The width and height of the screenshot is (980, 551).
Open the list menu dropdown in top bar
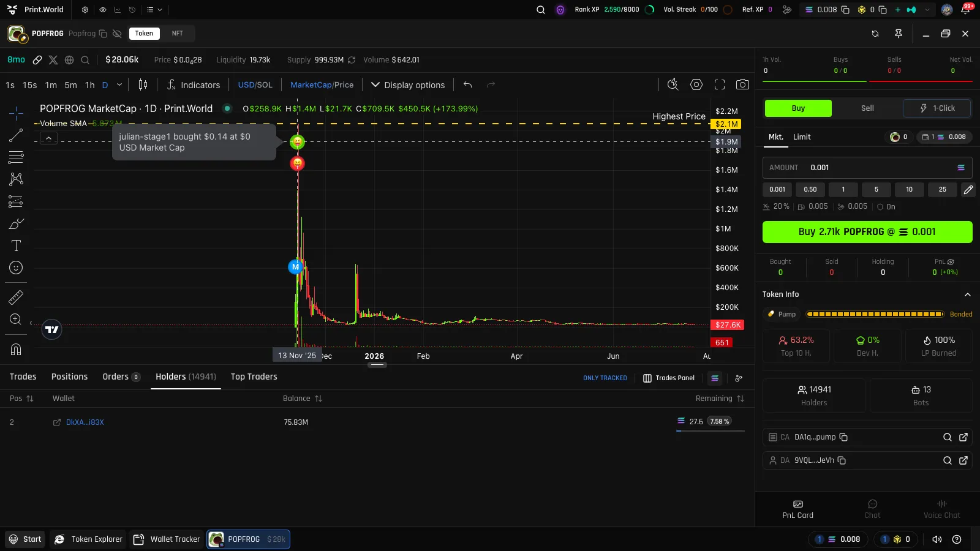[x=154, y=10]
